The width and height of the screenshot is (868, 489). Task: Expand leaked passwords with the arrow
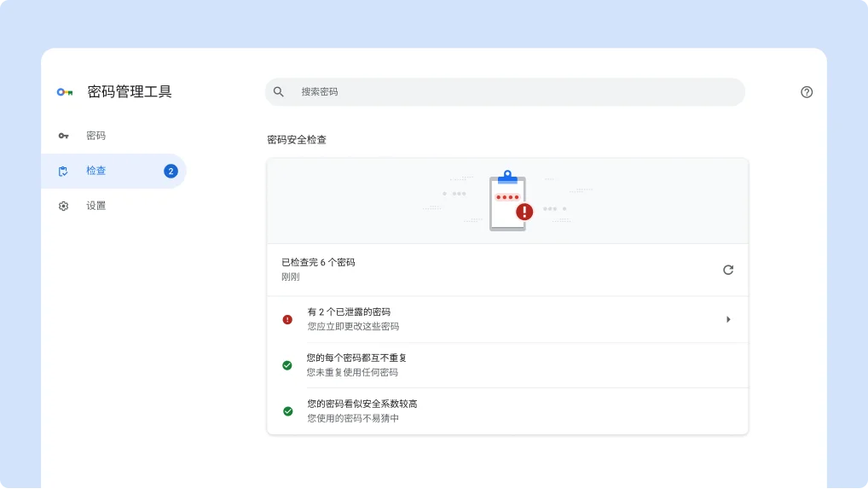728,319
